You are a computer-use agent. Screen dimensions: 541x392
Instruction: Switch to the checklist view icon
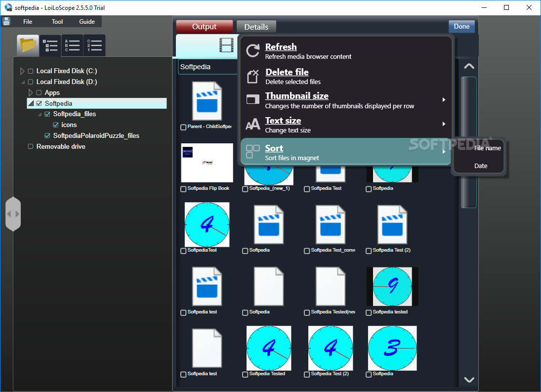click(x=50, y=45)
